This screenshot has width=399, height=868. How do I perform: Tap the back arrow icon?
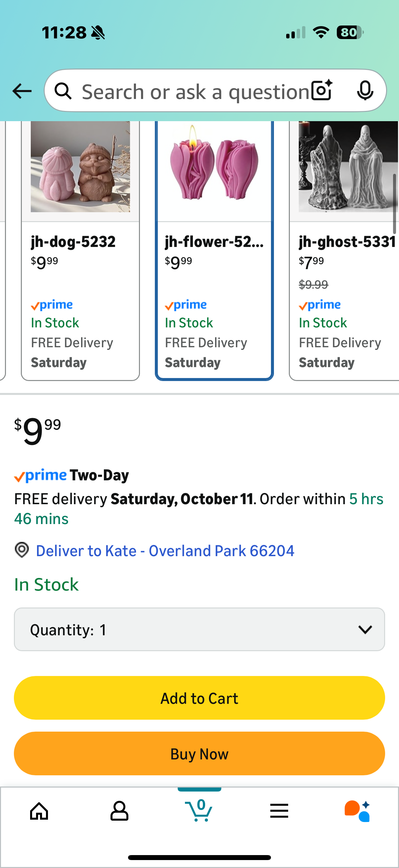tap(22, 91)
